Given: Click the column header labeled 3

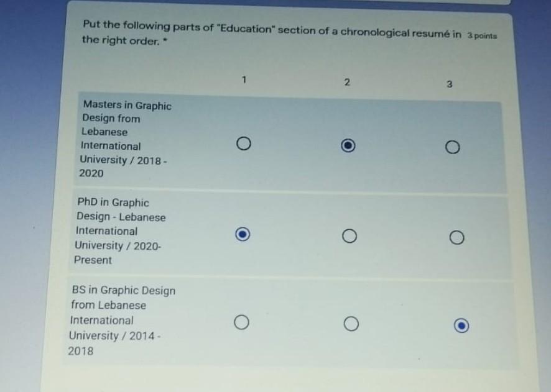Looking at the screenshot, I should click(x=449, y=84).
